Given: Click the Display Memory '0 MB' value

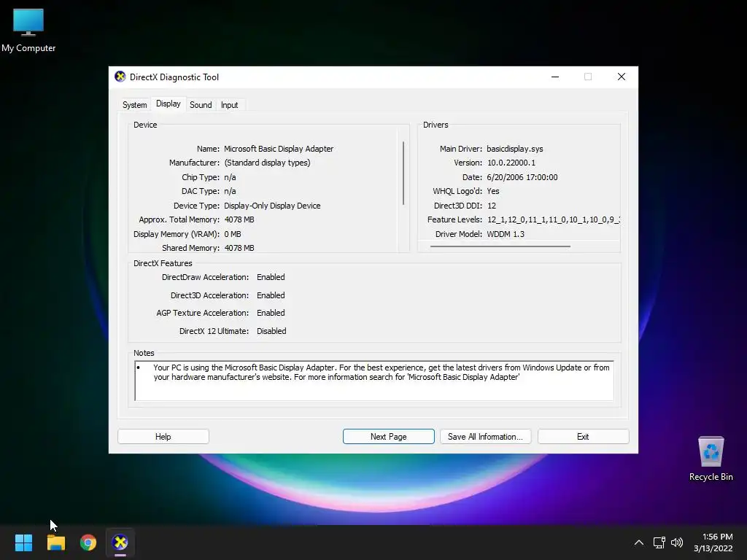Looking at the screenshot, I should (233, 234).
